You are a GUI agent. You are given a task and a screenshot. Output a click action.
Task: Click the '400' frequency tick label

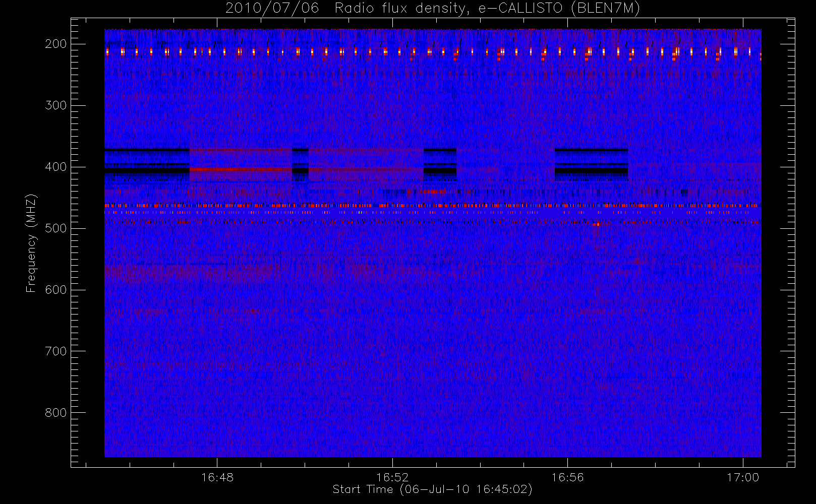pyautogui.click(x=56, y=167)
